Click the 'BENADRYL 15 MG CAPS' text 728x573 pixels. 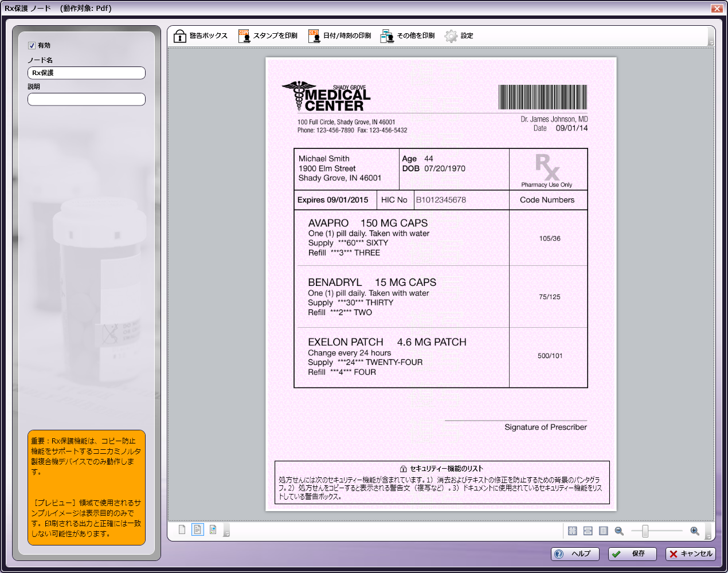point(372,282)
